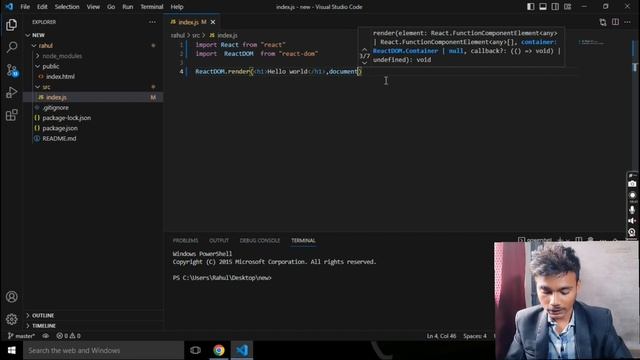
Task: Toggle the bottom panel visibility
Action: tap(542, 7)
